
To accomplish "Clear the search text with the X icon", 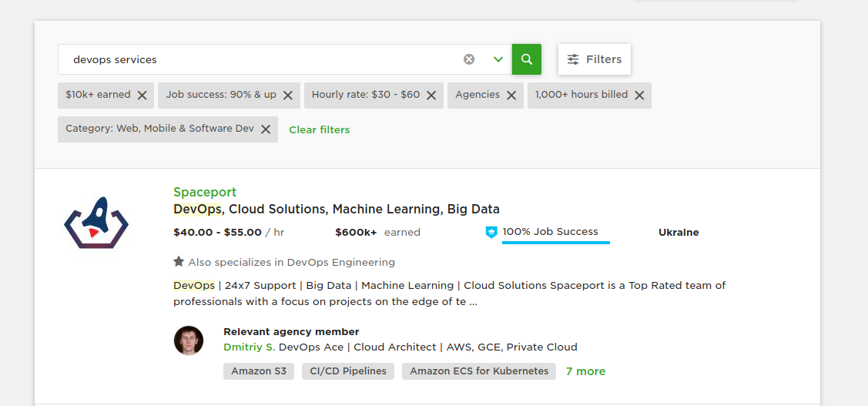I will click(469, 59).
